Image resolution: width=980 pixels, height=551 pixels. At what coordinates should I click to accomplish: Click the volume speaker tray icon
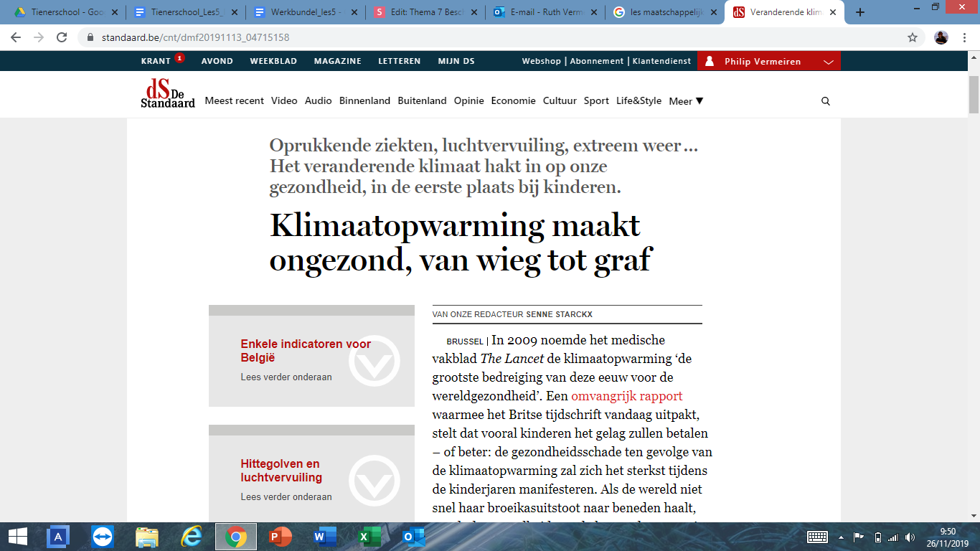[x=910, y=537]
